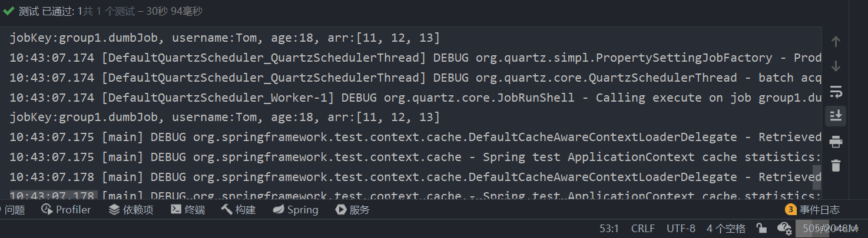Print the console output
This screenshot has height=238, width=868.
(x=836, y=141)
